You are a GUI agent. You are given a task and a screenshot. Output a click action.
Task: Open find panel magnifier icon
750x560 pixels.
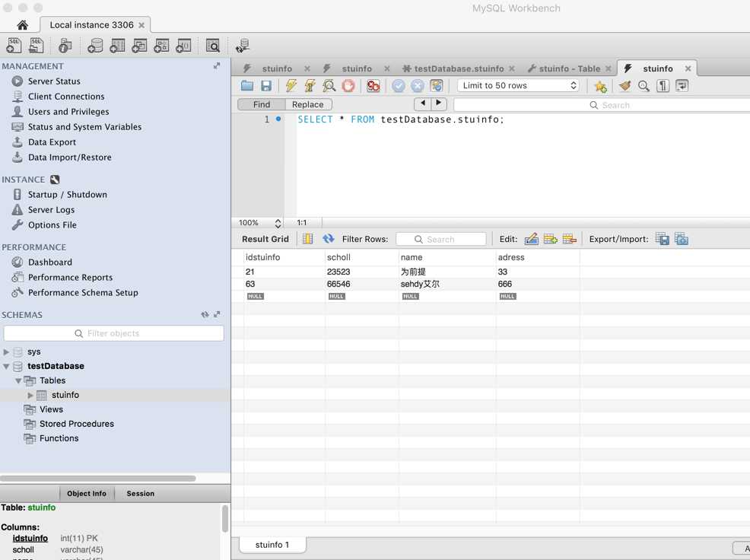point(644,86)
